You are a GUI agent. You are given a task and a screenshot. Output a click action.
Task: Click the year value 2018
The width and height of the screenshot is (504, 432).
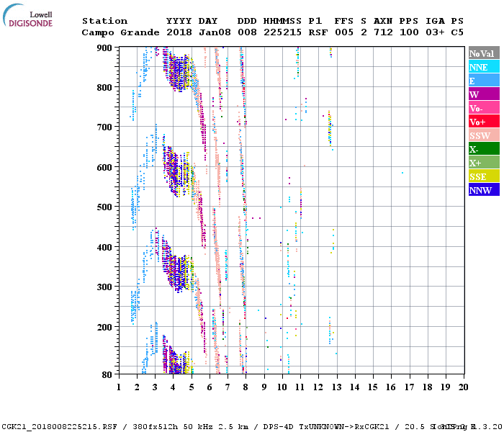pos(179,32)
